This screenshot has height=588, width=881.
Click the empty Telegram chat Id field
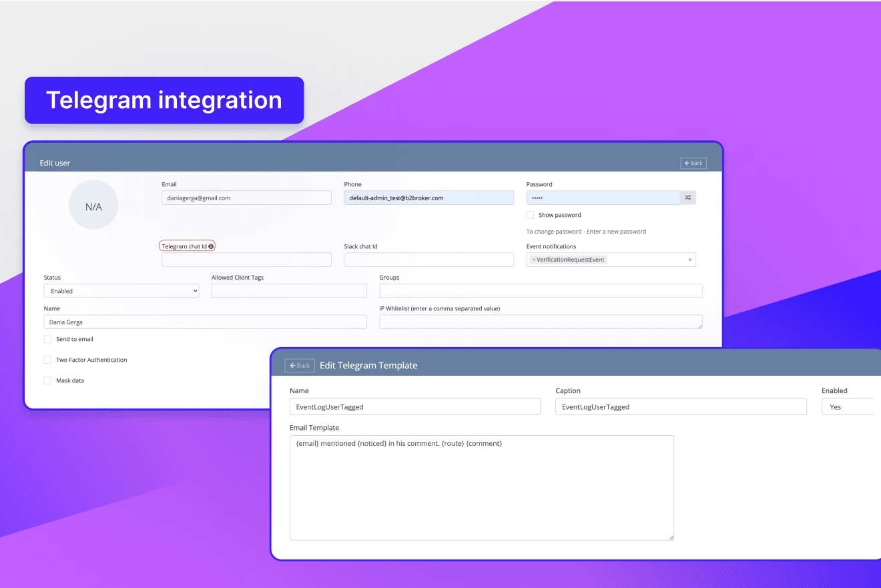pyautogui.click(x=246, y=260)
